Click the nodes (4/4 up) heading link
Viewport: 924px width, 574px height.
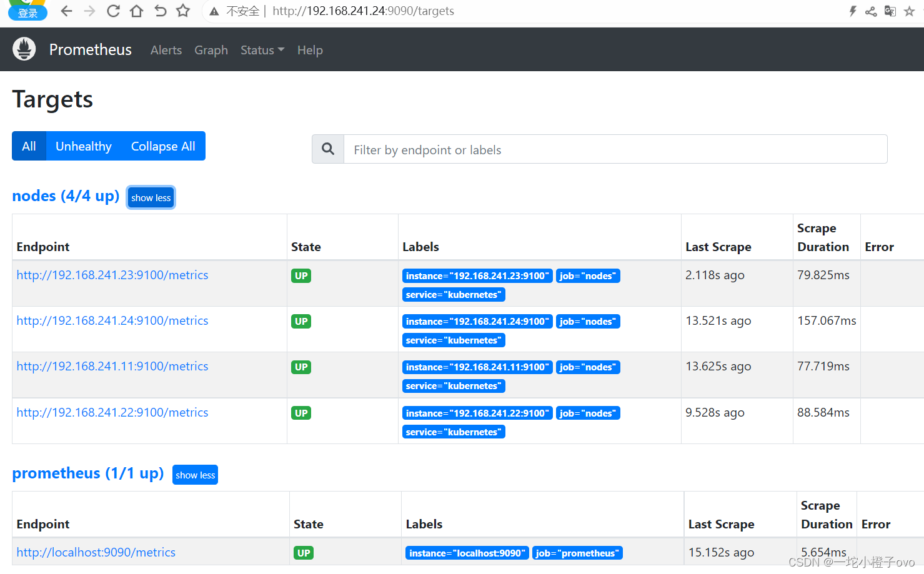pos(66,196)
